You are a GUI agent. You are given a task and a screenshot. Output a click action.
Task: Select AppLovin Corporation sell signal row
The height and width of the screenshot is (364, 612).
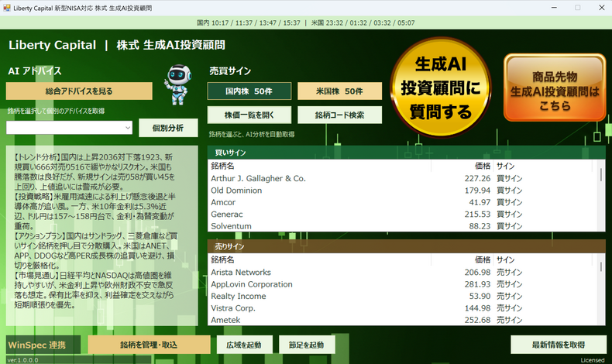tap(404, 284)
